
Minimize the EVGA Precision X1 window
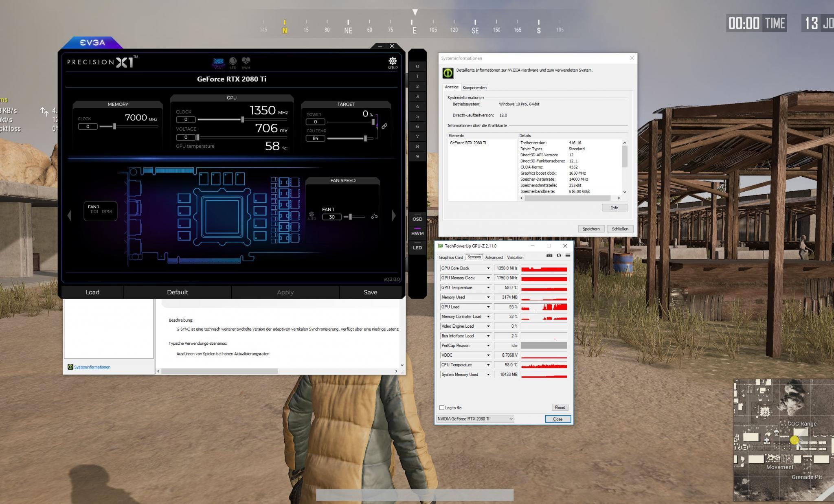(380, 46)
